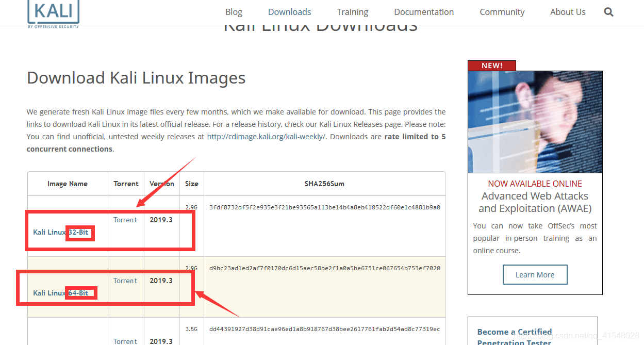This screenshot has width=644, height=345.
Task: Open the search magnifier icon
Action: click(x=609, y=12)
